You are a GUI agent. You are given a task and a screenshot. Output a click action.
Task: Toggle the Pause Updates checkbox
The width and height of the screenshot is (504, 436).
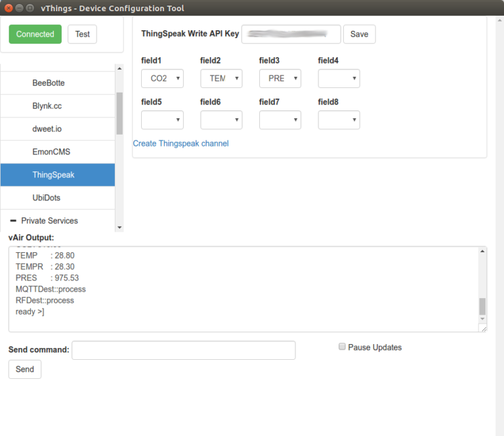tap(342, 346)
